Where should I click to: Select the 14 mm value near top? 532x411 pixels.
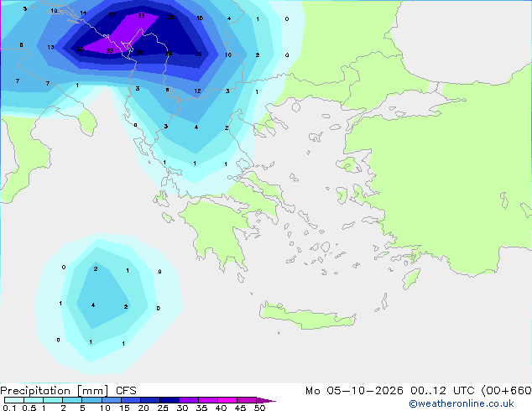[83, 13]
